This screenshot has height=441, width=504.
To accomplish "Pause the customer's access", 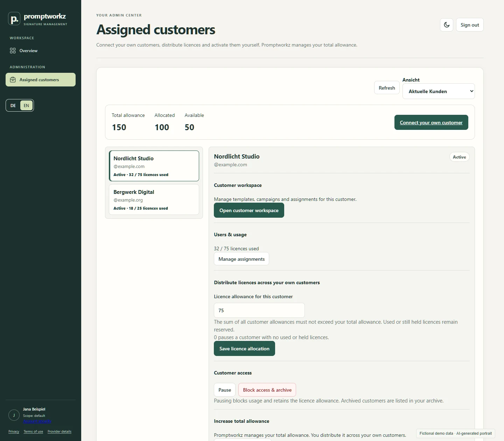I will pos(225,390).
